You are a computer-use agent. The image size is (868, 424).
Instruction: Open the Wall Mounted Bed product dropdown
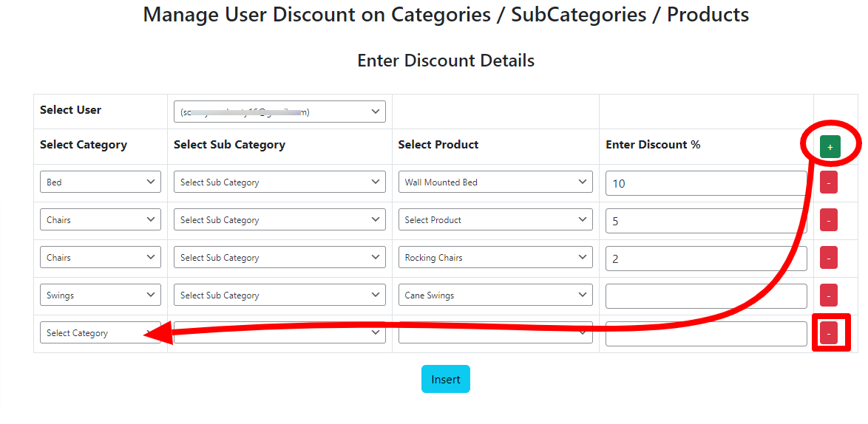pyautogui.click(x=495, y=182)
